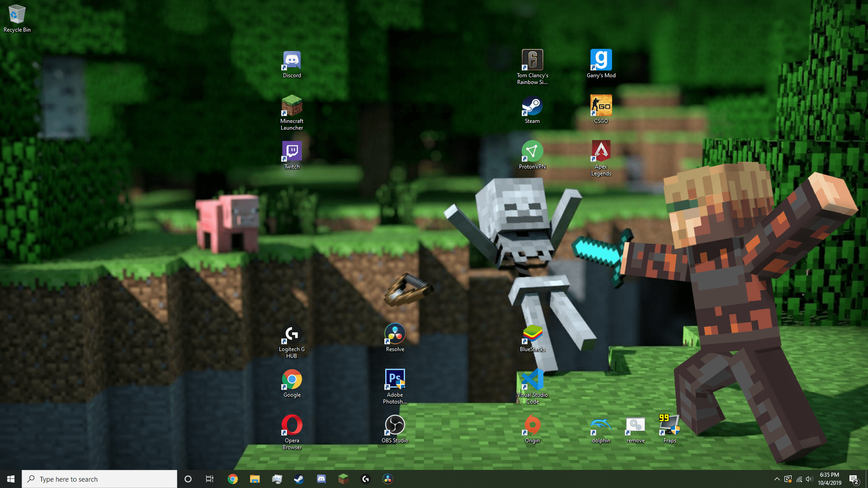Select the Steam desktop shortcut
The width and height of the screenshot is (868, 488).
click(533, 110)
